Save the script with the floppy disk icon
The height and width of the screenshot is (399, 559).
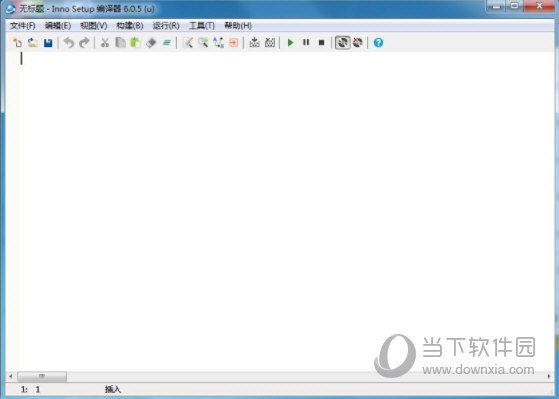[x=48, y=43]
